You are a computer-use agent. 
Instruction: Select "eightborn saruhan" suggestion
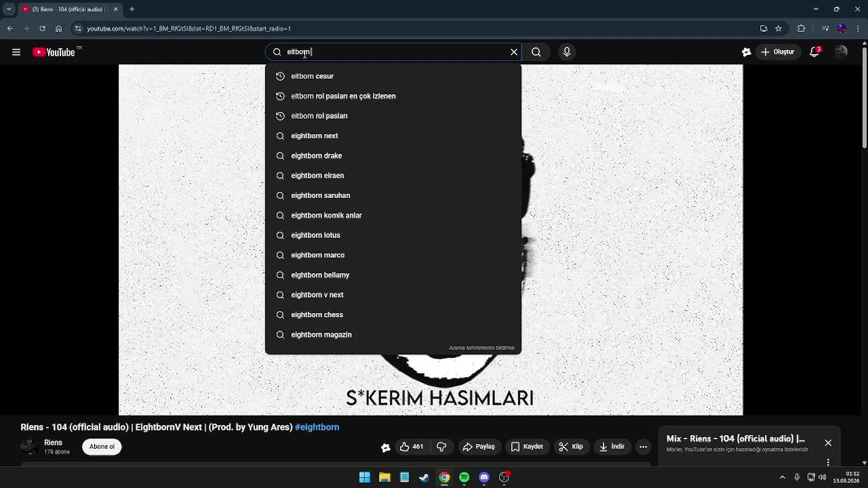393,195
